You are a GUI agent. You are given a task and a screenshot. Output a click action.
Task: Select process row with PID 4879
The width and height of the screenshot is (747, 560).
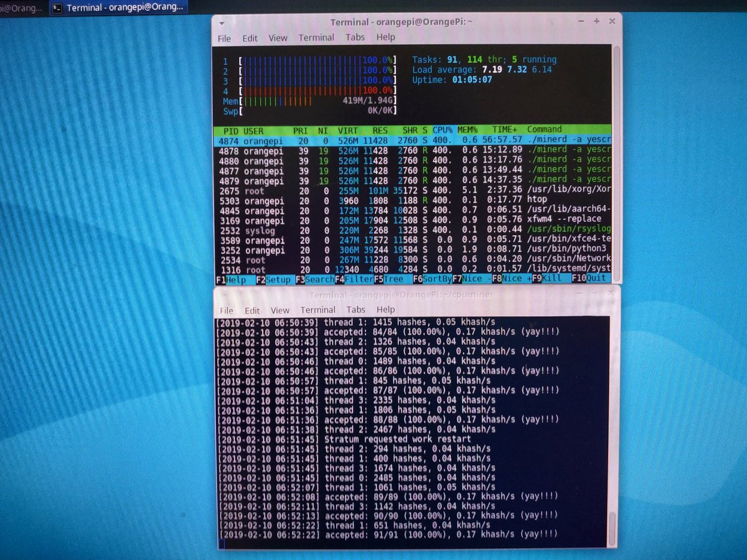[413, 180]
